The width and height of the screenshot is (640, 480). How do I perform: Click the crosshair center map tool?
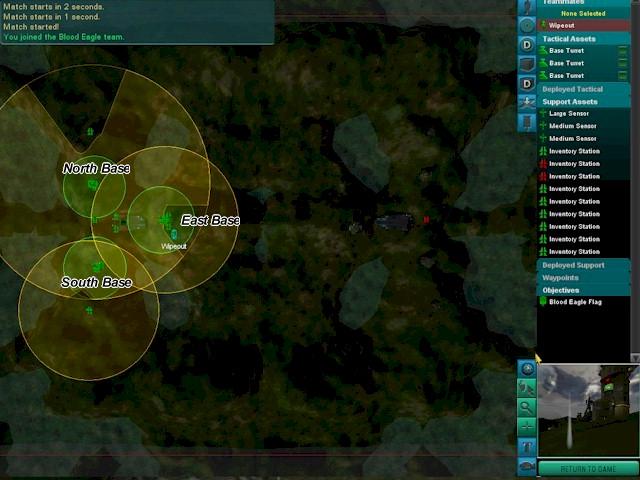point(527,427)
